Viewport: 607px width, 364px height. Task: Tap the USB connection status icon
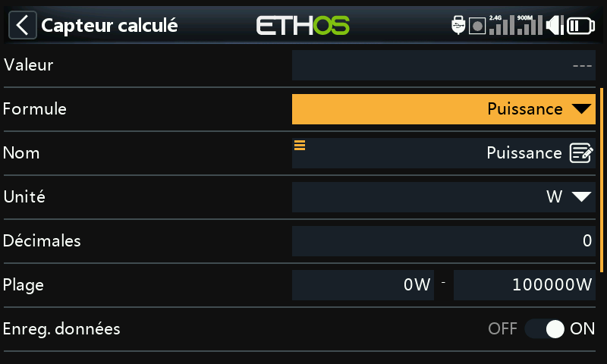458,25
